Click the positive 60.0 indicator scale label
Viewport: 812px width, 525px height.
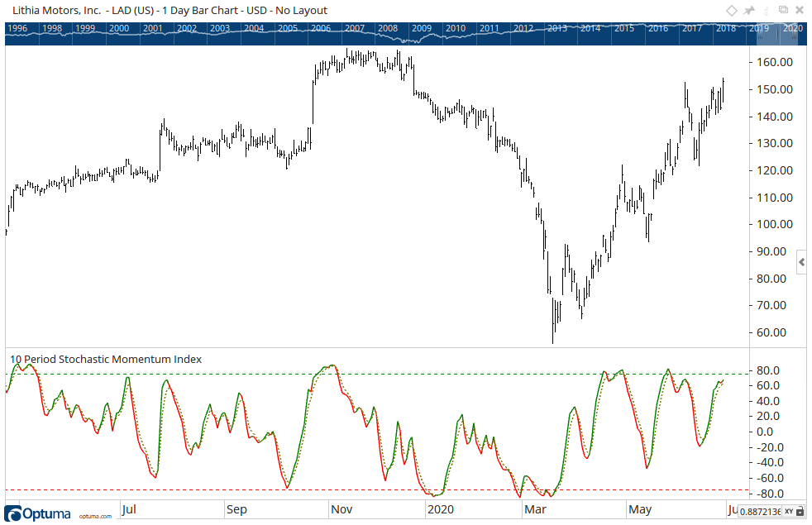click(x=768, y=385)
